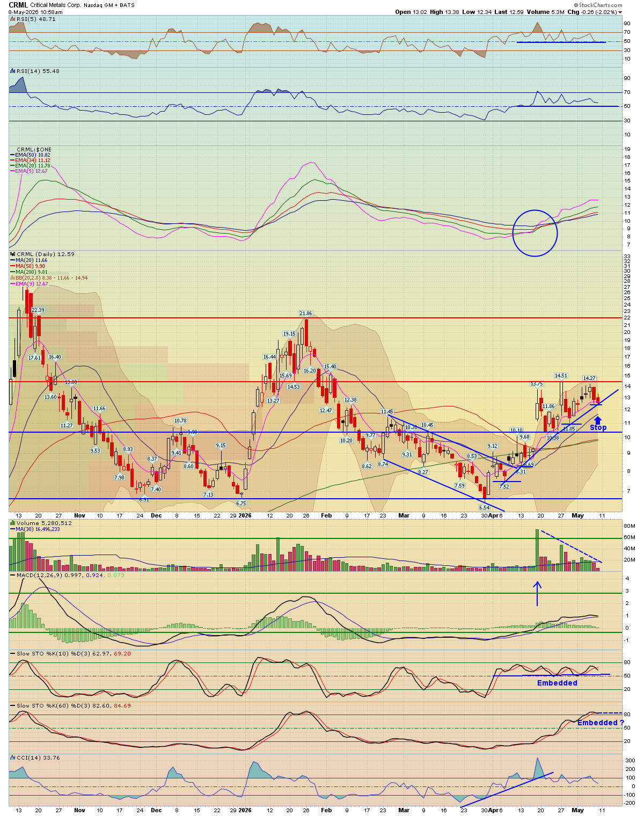
Task: Click the EMA(20) green legend line swatch
Action: click(13, 166)
